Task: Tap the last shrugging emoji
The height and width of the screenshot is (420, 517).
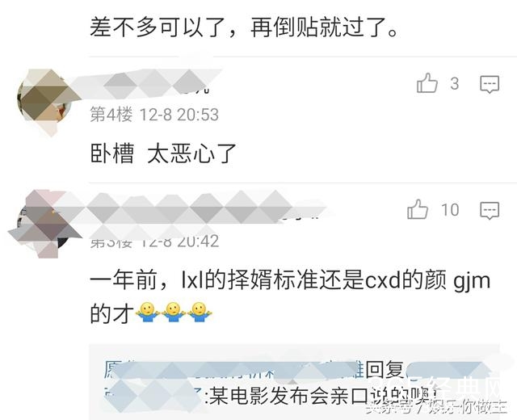Action: tap(200, 313)
